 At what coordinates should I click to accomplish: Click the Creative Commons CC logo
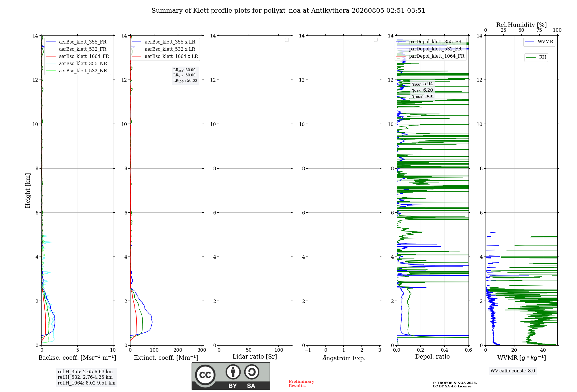pyautogui.click(x=205, y=375)
